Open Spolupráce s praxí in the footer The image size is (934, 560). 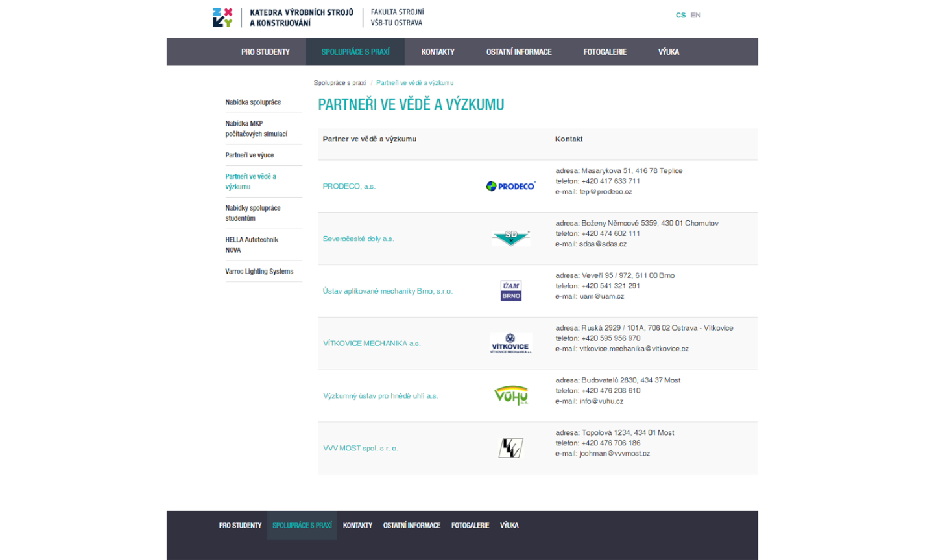pos(302,526)
